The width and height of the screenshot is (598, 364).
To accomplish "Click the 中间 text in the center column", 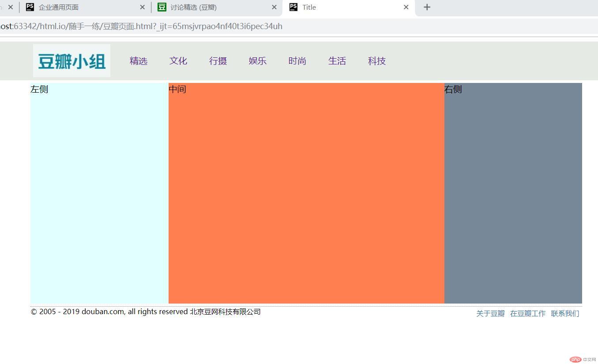I will pos(177,89).
